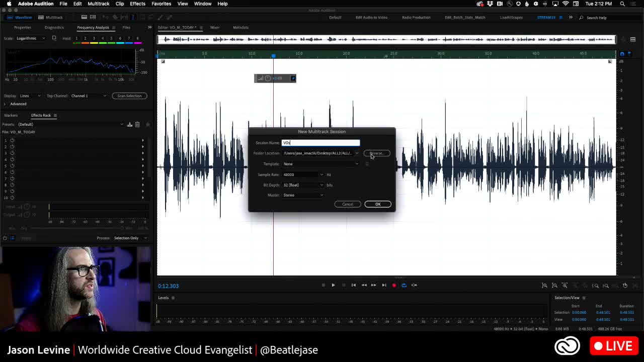Click inside the Session Name text field
Image resolution: width=644 pixels, height=362 pixels.
tap(321, 143)
